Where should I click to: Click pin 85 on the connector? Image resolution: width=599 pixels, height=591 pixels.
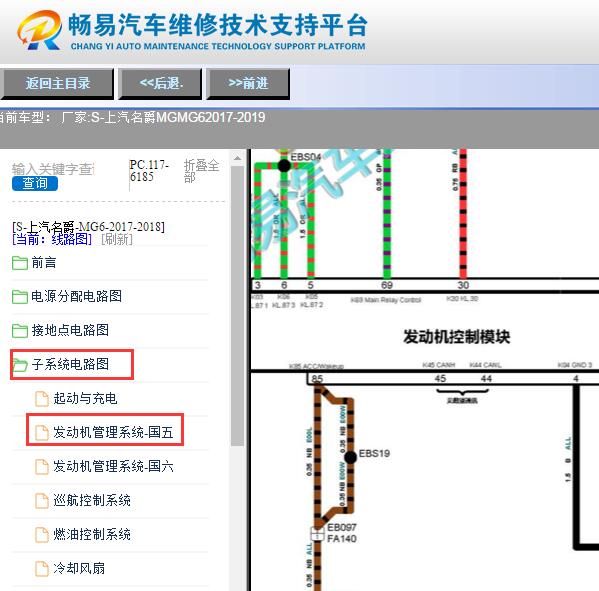pos(317,379)
